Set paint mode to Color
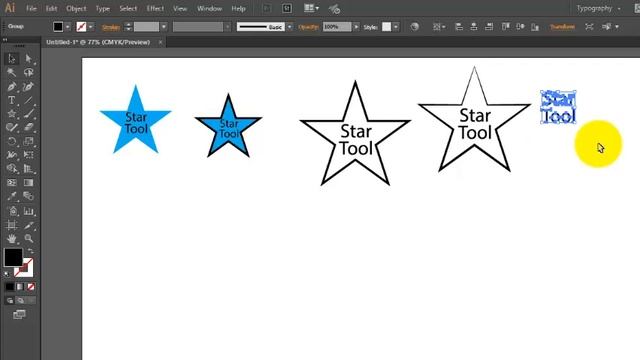 [9, 287]
